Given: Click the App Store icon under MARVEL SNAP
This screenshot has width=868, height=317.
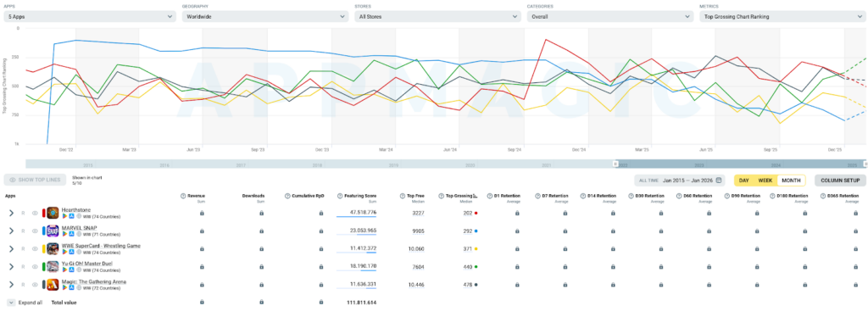Looking at the screenshot, I should [72, 234].
